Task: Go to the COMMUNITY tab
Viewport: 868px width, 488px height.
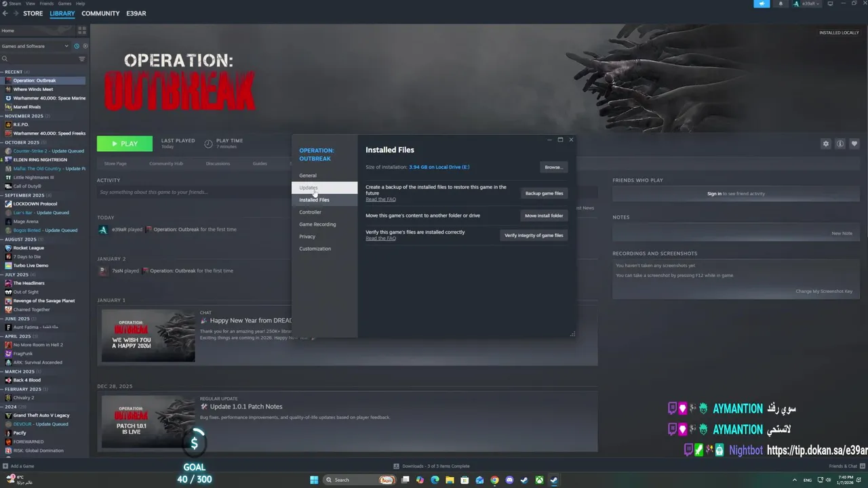Action: [100, 14]
